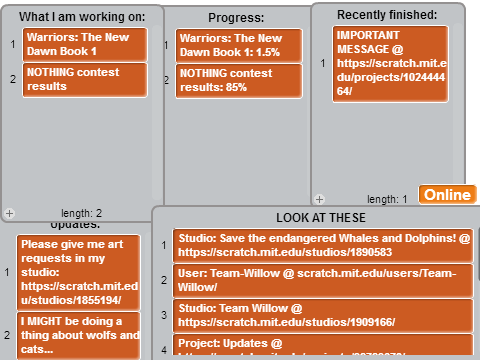Click 'Progress:' list title
Screen dimensions: 480x360
pyautogui.click(x=236, y=18)
